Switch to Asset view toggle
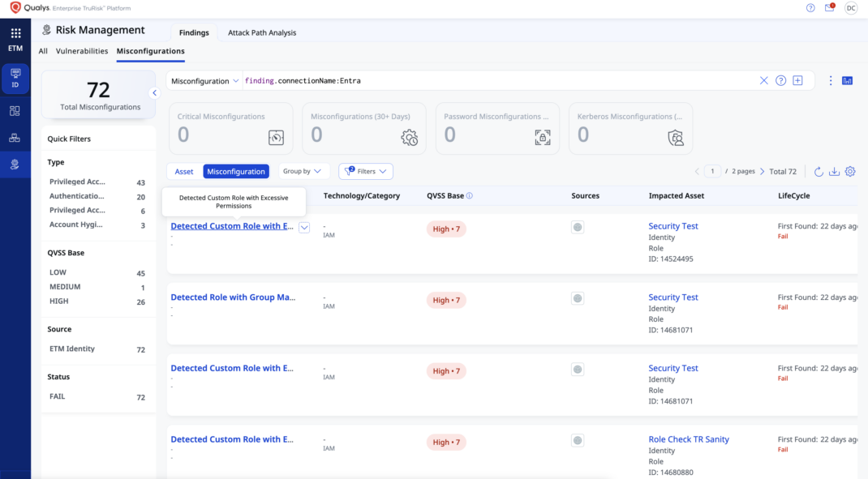This screenshot has height=479, width=868. click(x=184, y=172)
